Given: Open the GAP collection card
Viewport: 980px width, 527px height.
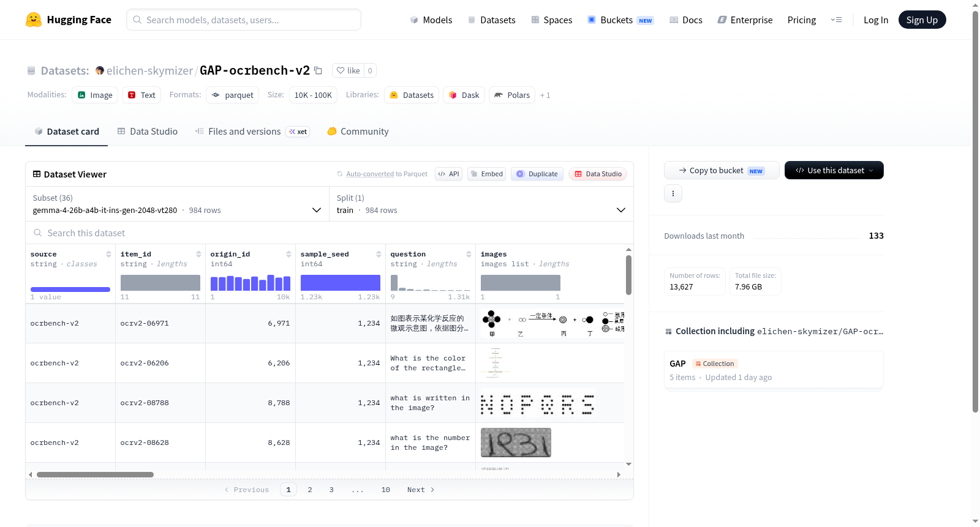Looking at the screenshot, I should (x=774, y=370).
